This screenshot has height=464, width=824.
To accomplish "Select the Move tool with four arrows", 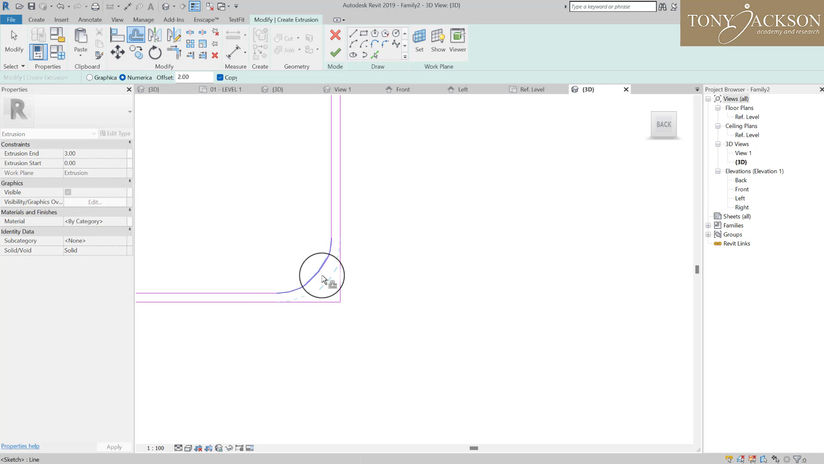I will click(117, 52).
